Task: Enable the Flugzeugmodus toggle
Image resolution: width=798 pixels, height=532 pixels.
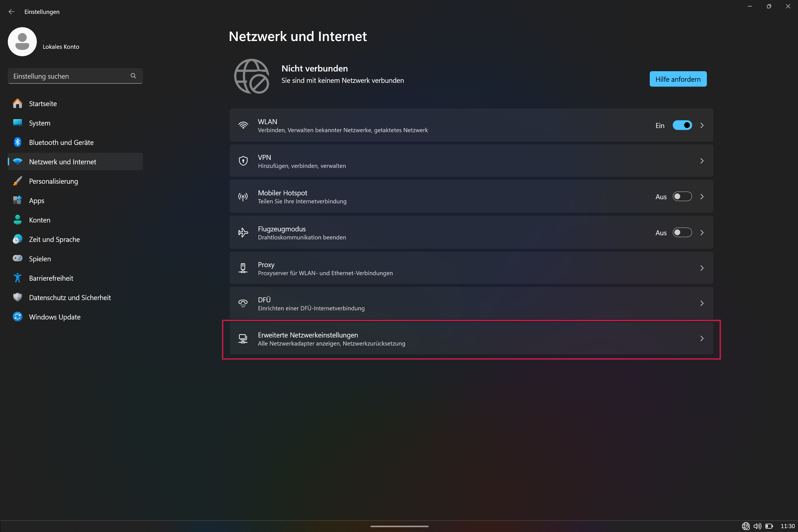Action: 682,232
